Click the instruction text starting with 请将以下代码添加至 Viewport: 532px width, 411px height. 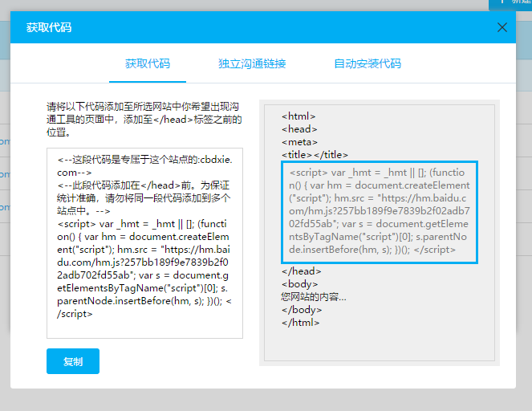click(144, 119)
